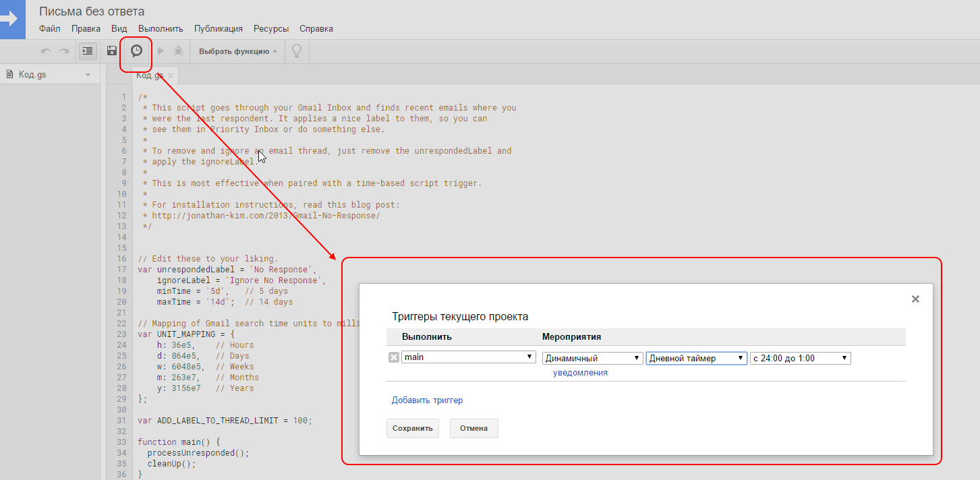Click the blue back arrow icon
The height and width of the screenshot is (480, 980).
tap(11, 19)
